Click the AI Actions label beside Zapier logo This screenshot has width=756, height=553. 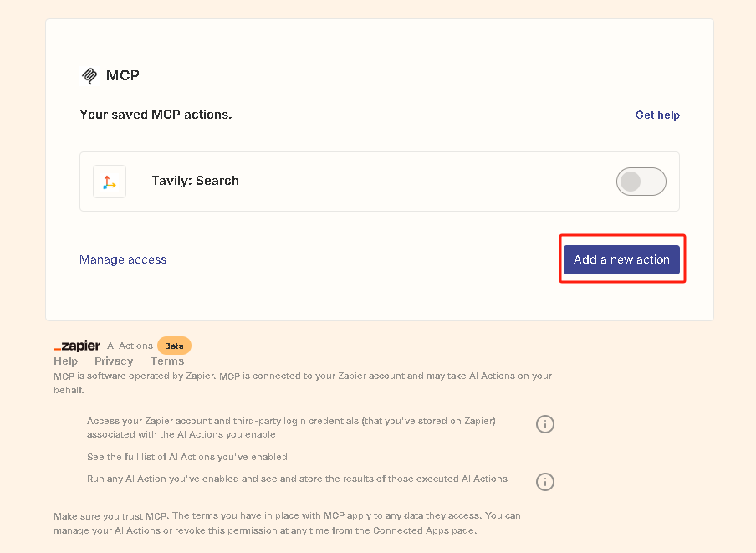(x=130, y=345)
